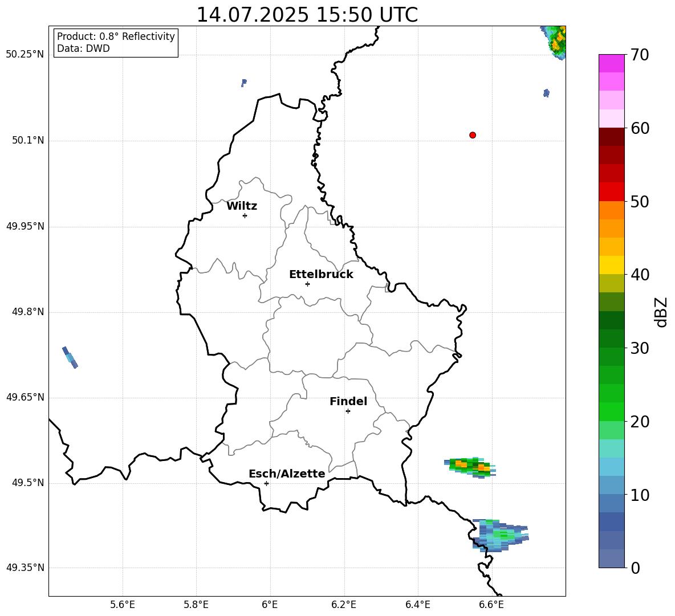Click the dark maroon swatch below 60 dBZ

tap(611, 137)
